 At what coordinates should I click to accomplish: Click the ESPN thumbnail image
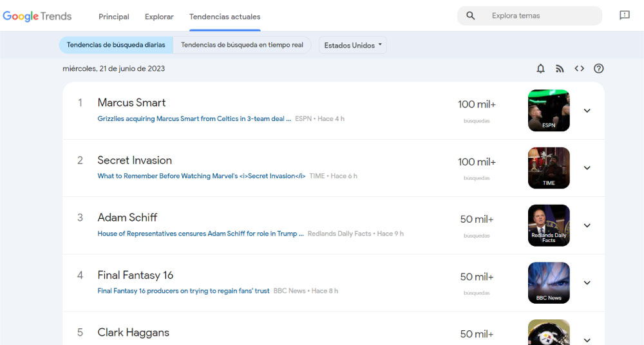tap(549, 111)
